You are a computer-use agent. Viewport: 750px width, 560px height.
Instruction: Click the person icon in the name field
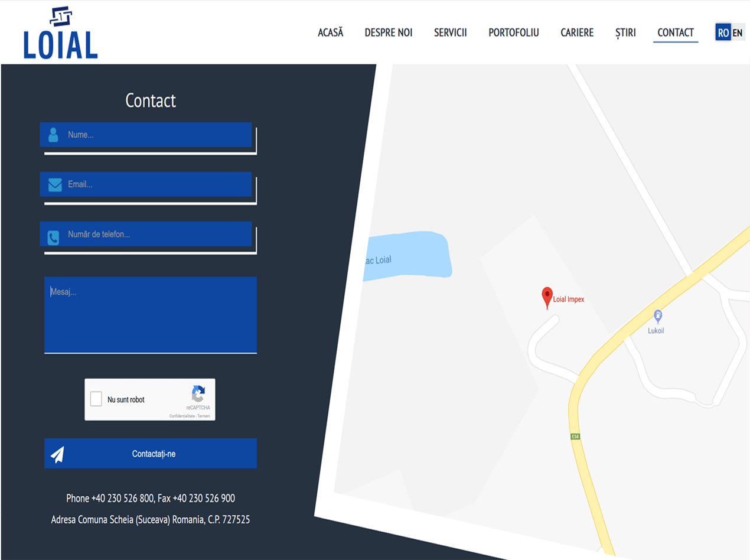pyautogui.click(x=53, y=135)
